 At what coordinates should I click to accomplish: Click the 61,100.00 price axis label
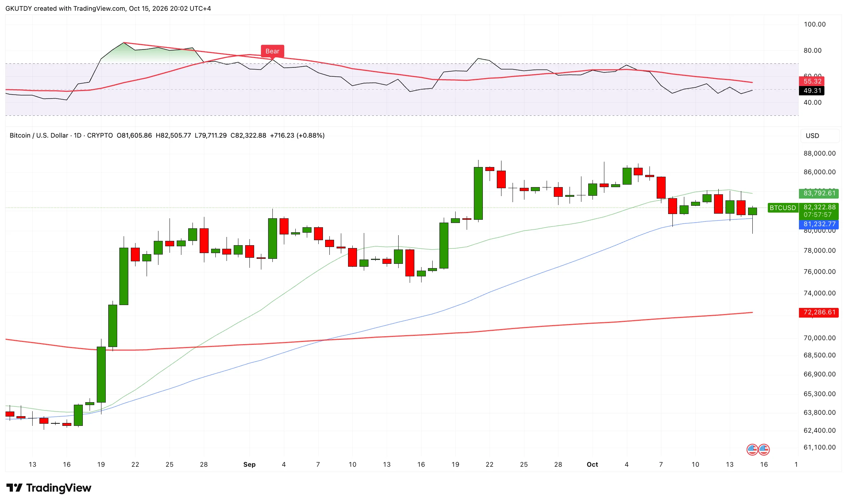coord(819,447)
